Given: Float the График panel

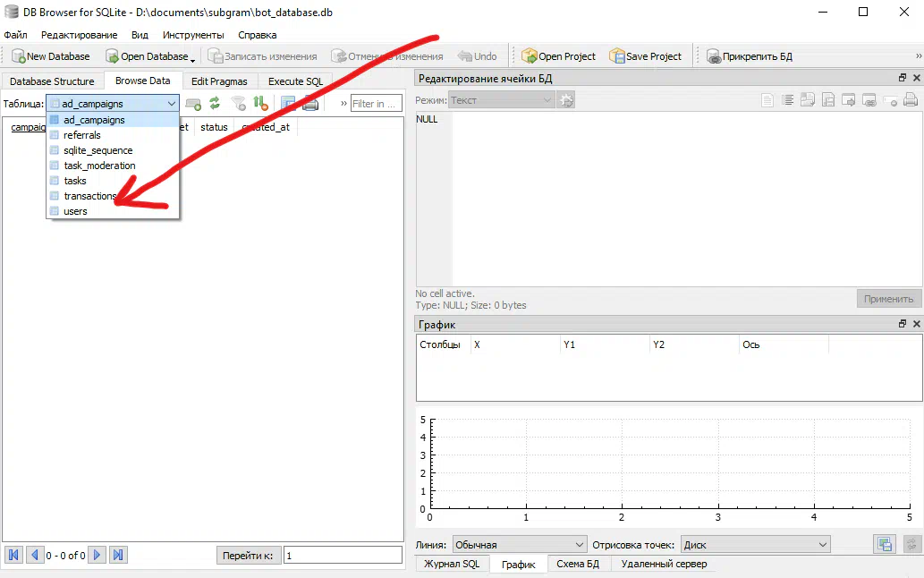Looking at the screenshot, I should (x=903, y=324).
